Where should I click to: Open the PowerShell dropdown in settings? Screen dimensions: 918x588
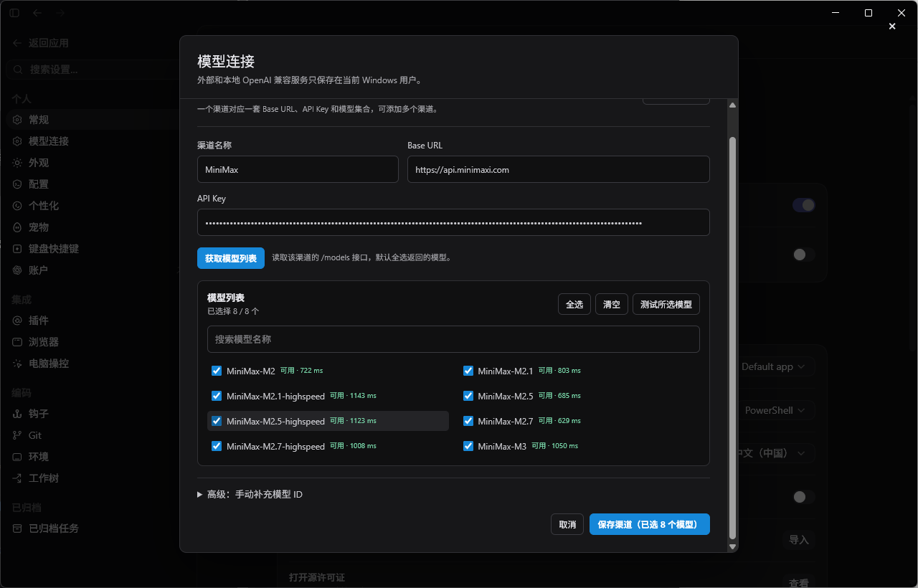pos(776,410)
